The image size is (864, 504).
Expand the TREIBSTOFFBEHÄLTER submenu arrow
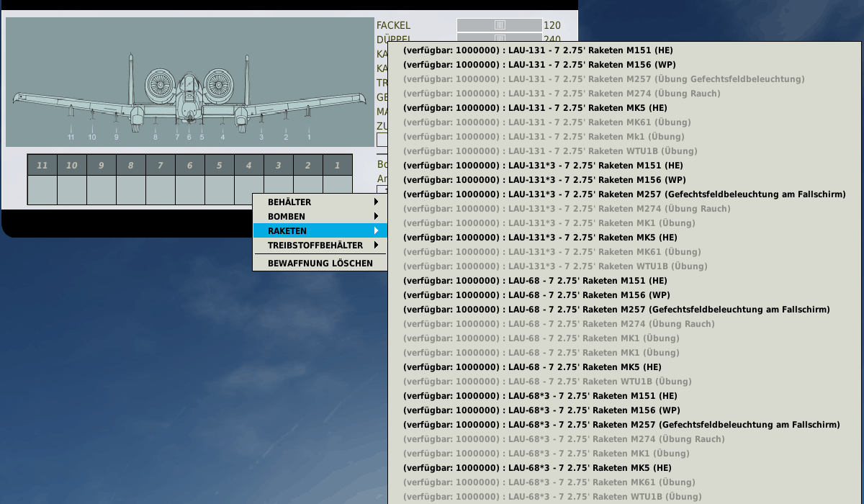click(376, 246)
